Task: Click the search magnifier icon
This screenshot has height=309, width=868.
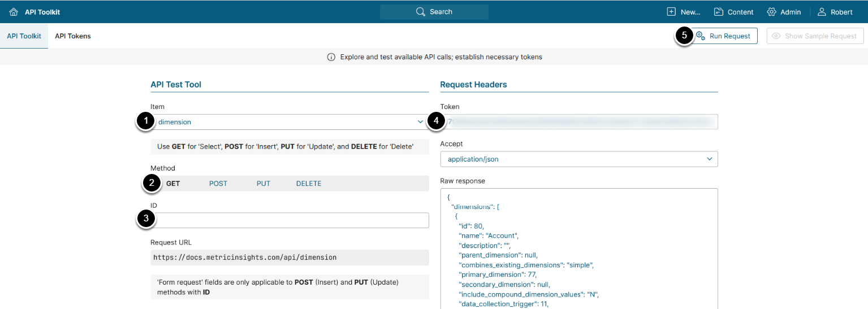Action: click(420, 12)
